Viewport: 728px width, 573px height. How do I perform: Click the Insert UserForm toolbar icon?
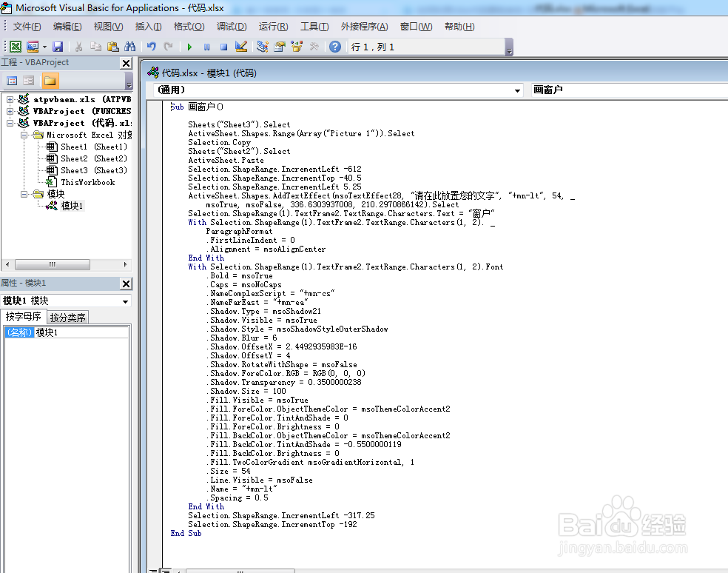(33, 47)
